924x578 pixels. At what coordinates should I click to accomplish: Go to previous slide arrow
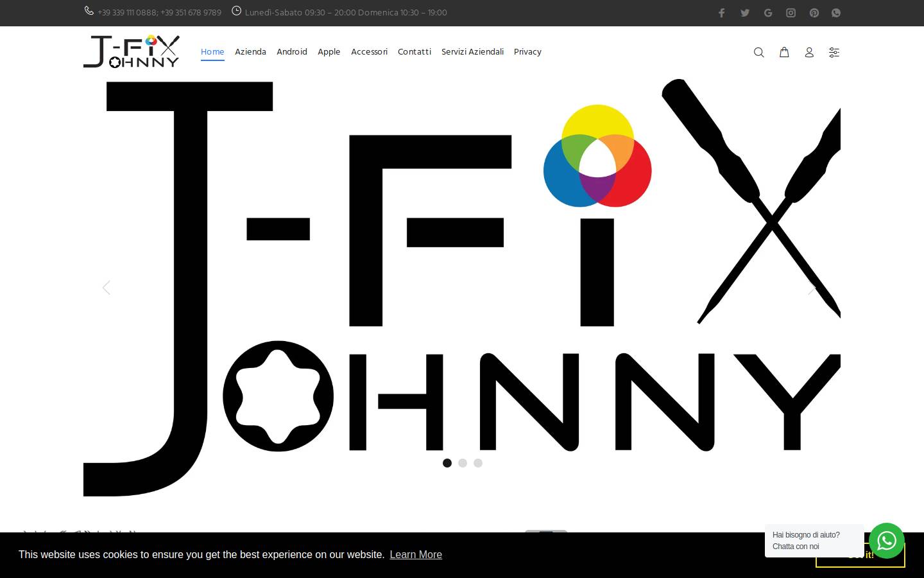click(107, 288)
